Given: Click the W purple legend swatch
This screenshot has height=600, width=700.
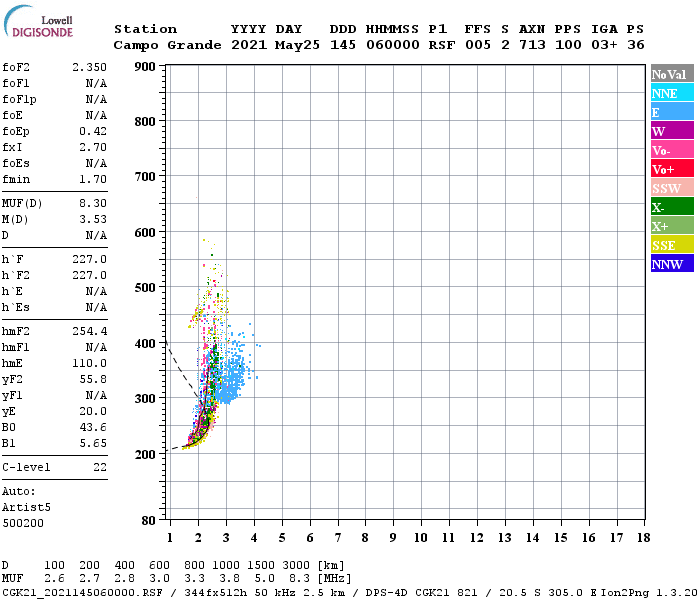Looking at the screenshot, I should point(672,131).
